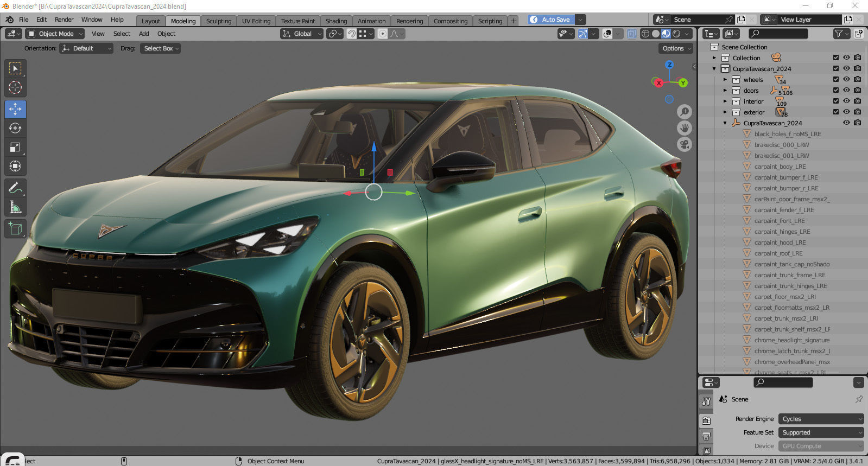Click the red X axis on the navigation gizmo
868x466 pixels.
click(658, 83)
